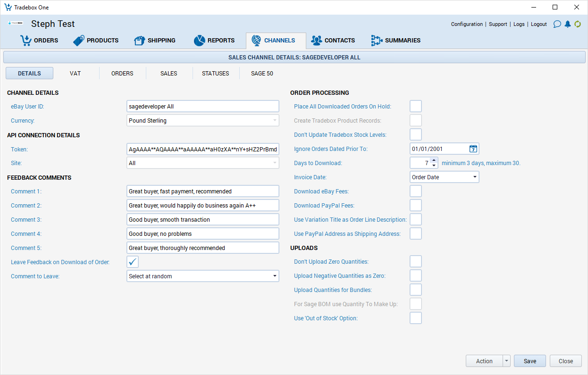The height and width of the screenshot is (375, 588).
Task: Switch to the Sales tab
Action: [169, 73]
